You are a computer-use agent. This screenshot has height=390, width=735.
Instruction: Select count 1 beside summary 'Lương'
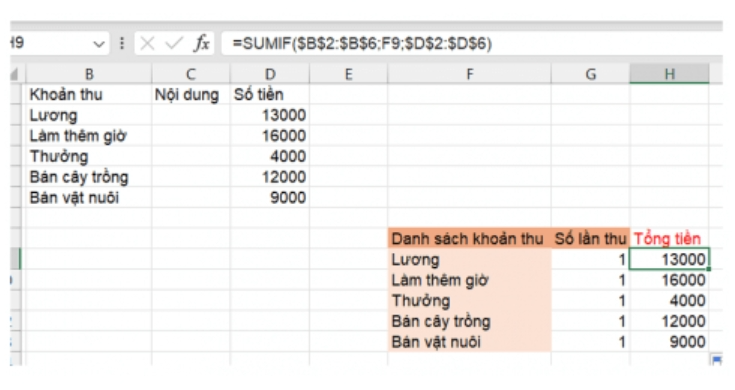pyautogui.click(x=591, y=259)
